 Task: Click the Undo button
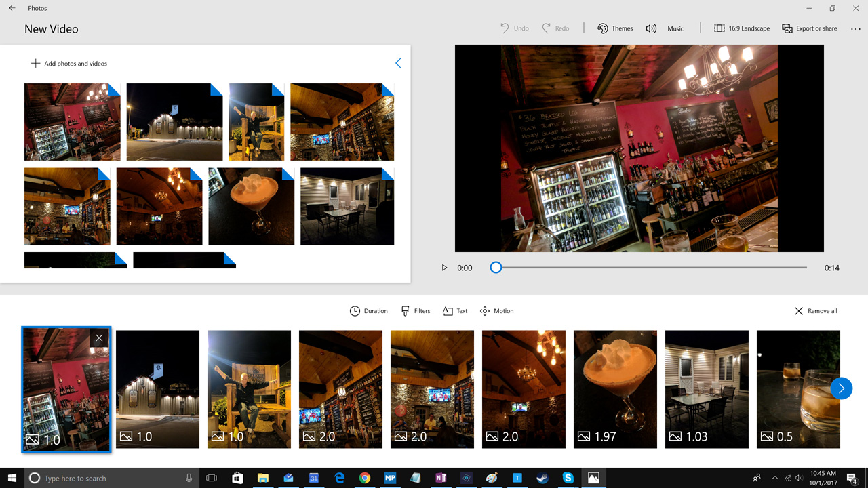(x=514, y=28)
